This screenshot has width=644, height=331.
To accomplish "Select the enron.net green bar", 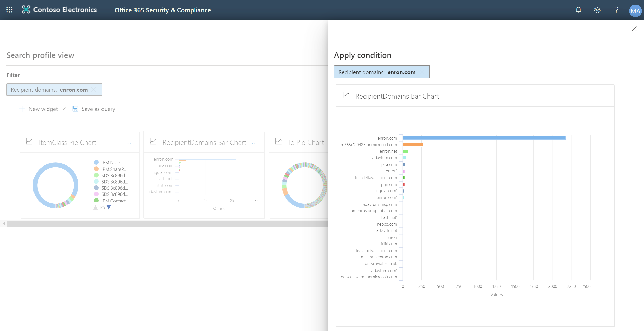I will (x=405, y=151).
